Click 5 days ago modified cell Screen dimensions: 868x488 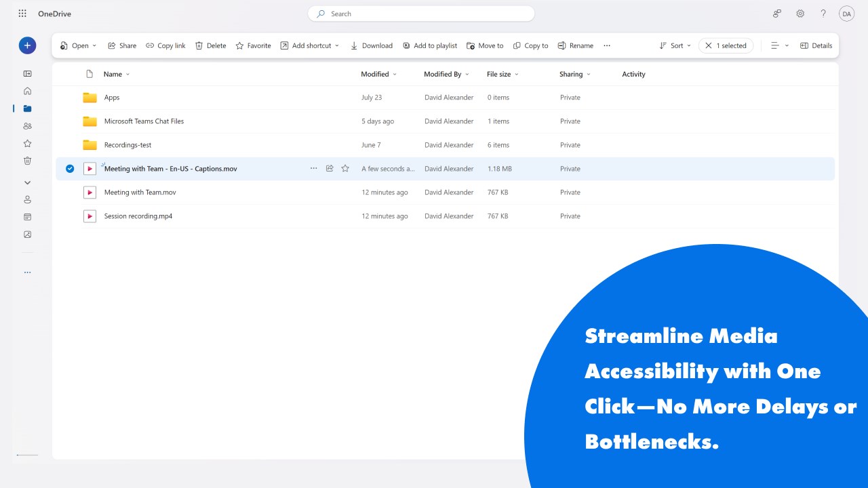point(378,121)
